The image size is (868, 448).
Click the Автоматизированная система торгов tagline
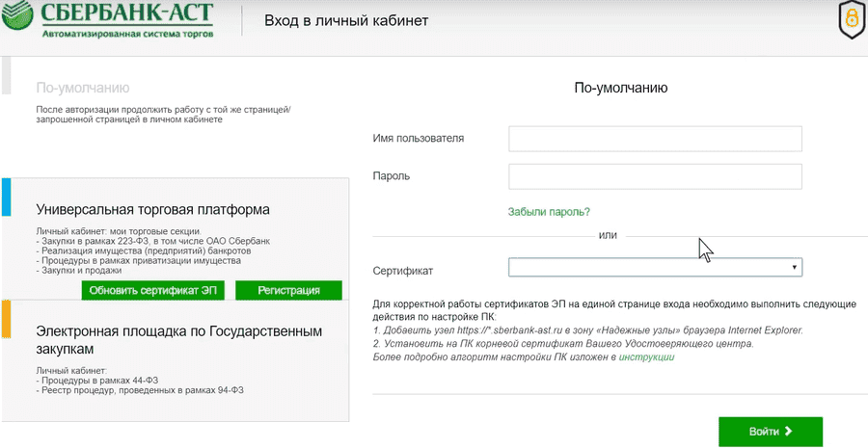[x=128, y=34]
